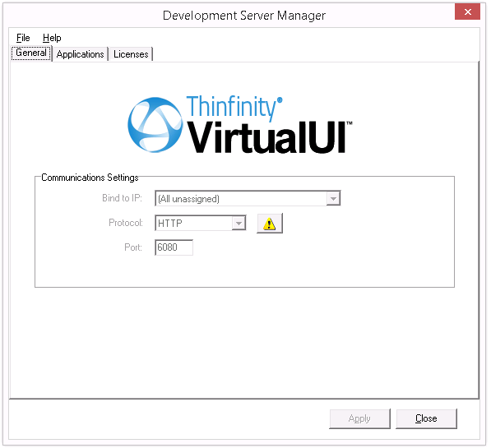Click the Apply button
The width and height of the screenshot is (491, 448).
coord(359,418)
